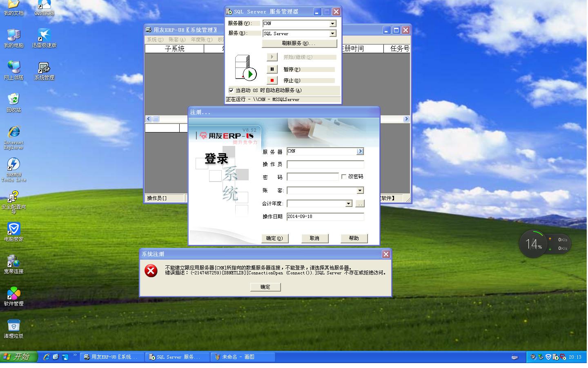This screenshot has width=588, height=368.
Task: Select the Internet Explorer desktop icon
Action: [x=13, y=137]
